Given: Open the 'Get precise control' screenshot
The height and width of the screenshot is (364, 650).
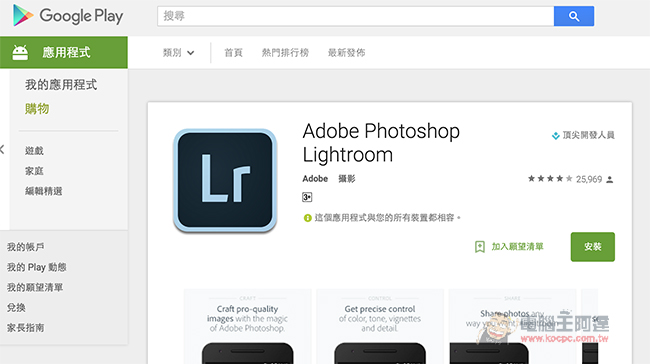Looking at the screenshot, I should pyautogui.click(x=380, y=327).
